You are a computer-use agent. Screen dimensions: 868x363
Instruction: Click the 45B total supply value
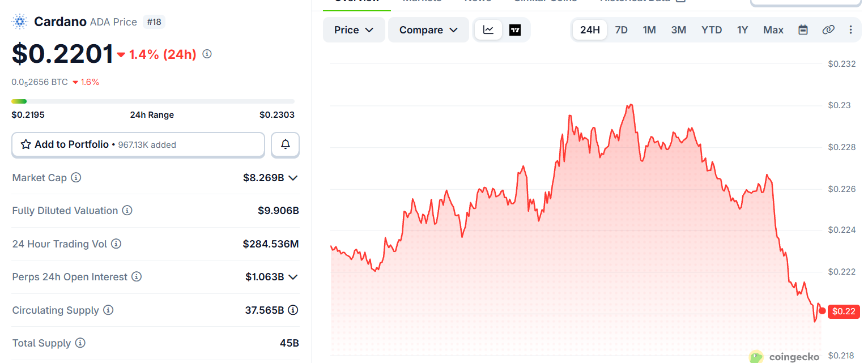289,343
